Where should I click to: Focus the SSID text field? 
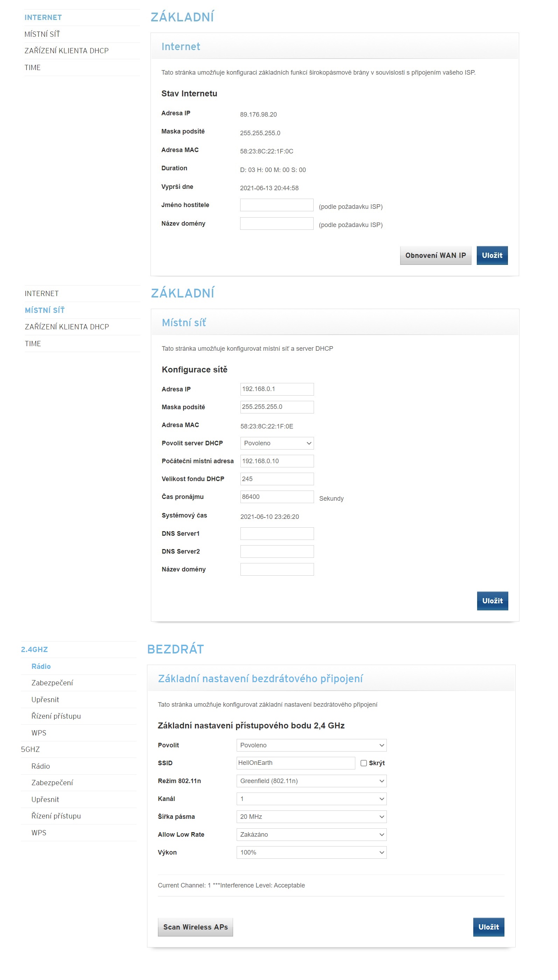[295, 762]
